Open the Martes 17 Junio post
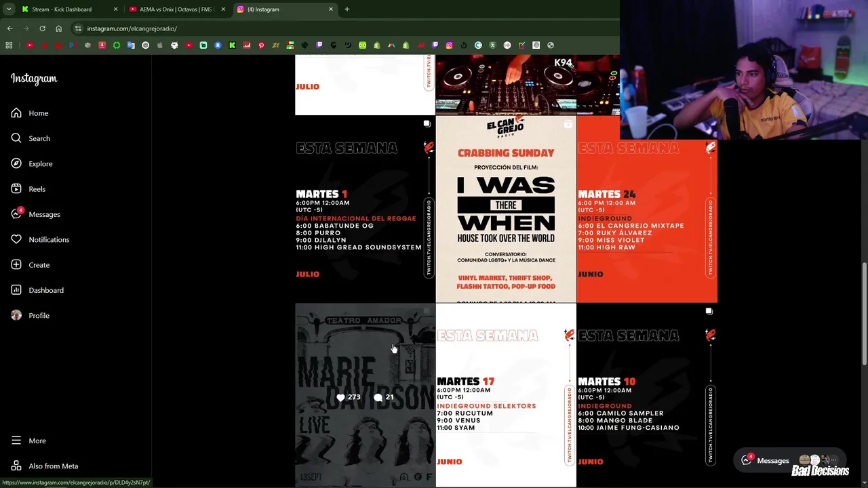 (506, 396)
